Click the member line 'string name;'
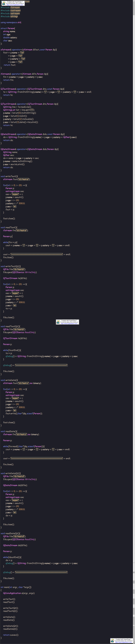Viewport: 135px width, 644px height. tap(9, 31)
